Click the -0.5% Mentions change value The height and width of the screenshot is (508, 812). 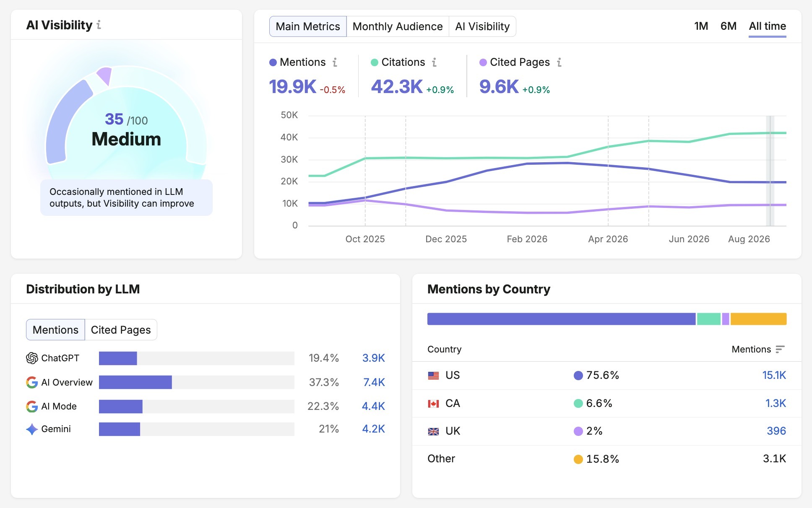[333, 90]
